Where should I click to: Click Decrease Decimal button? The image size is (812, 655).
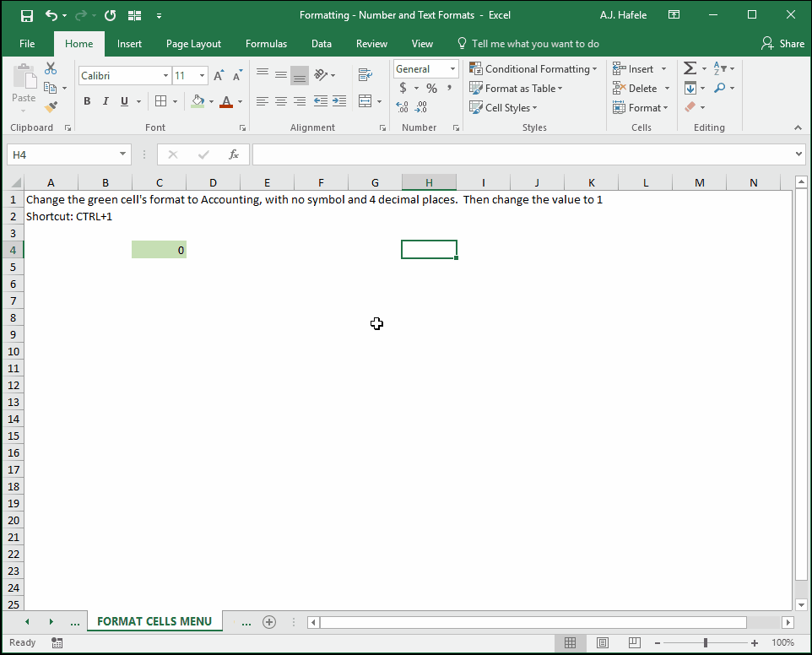point(421,107)
